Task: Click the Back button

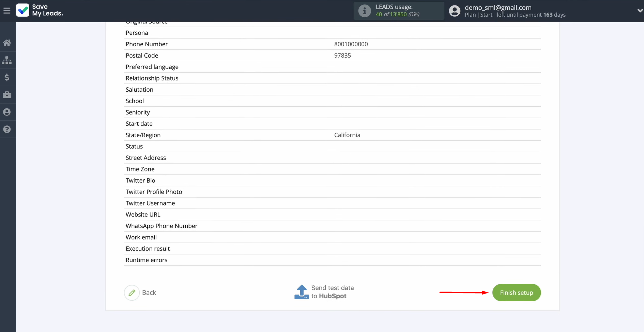Action: click(x=149, y=292)
